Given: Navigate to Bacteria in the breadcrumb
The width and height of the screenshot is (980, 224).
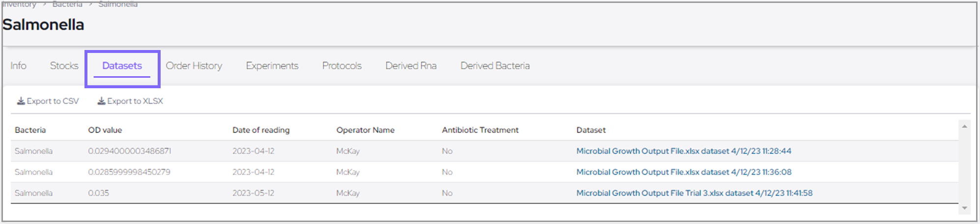Looking at the screenshot, I should click(67, 4).
